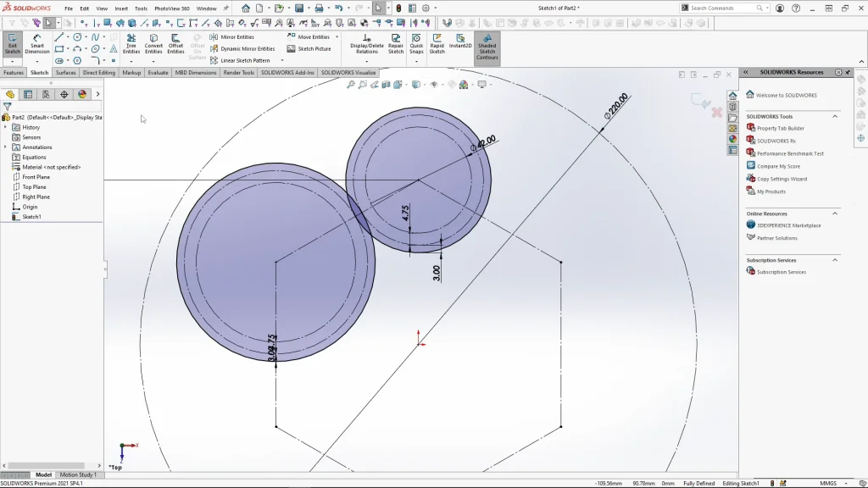Click the Compare My Score link
Screen dimensions: 868x488
click(778, 166)
